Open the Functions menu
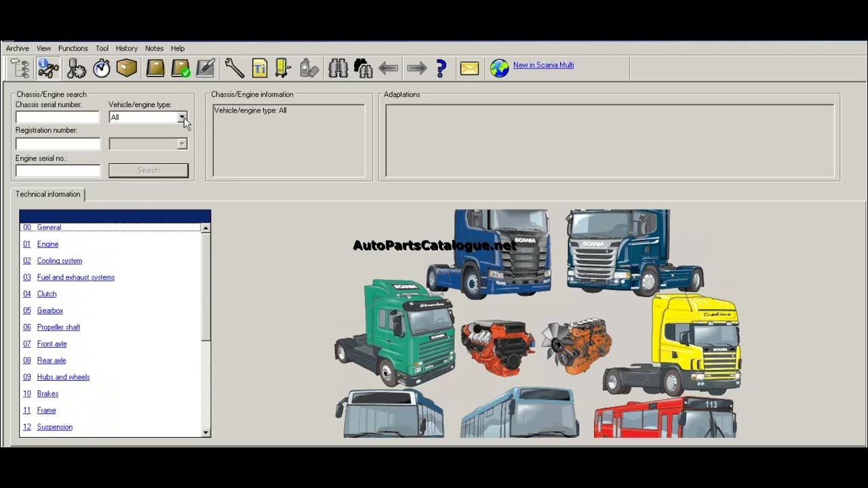Image resolution: width=868 pixels, height=488 pixels. 73,48
